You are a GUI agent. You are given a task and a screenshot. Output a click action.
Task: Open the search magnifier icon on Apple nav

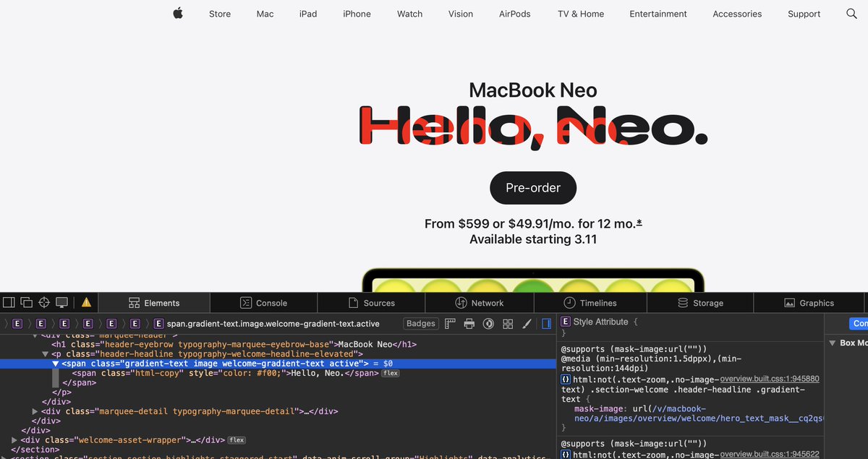(x=851, y=14)
